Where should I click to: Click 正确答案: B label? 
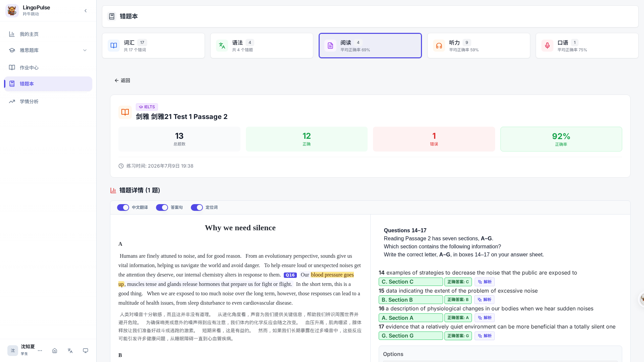458,300
